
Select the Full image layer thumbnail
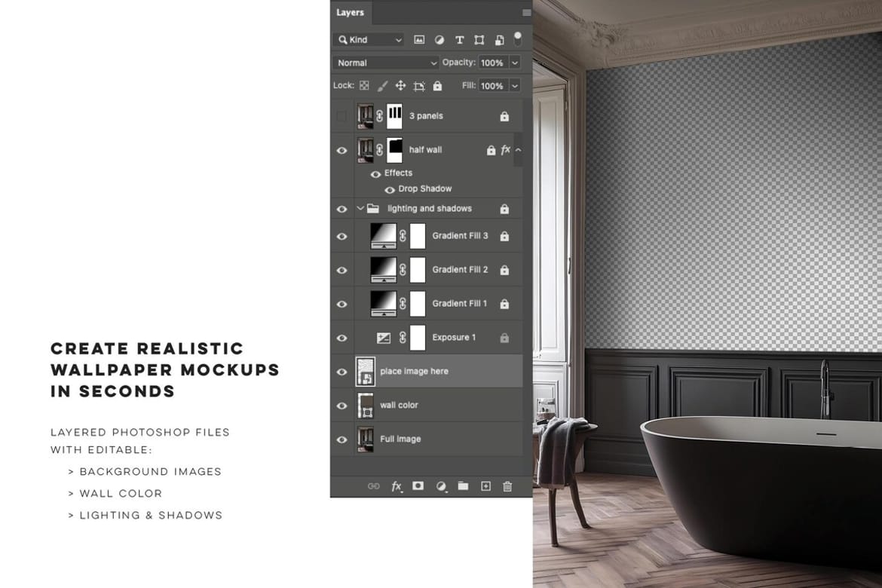366,439
